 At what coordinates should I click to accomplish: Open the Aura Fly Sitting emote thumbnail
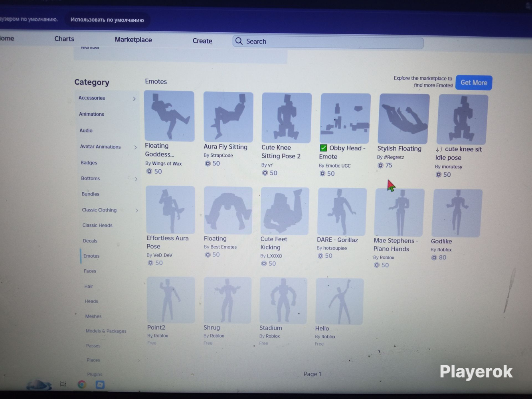point(228,117)
